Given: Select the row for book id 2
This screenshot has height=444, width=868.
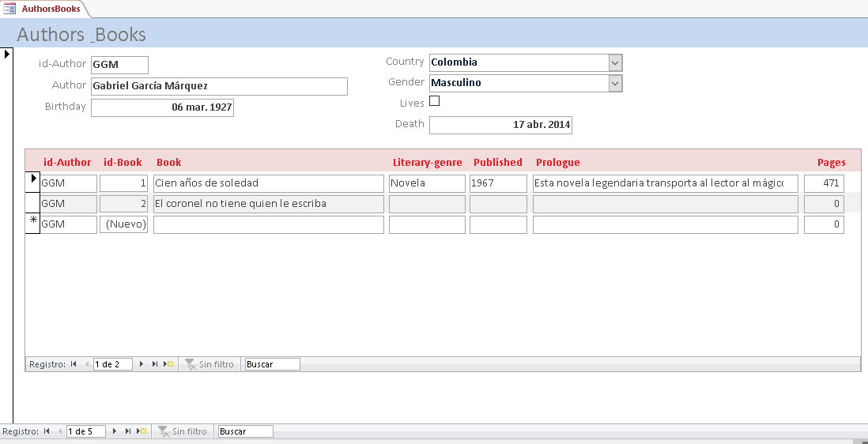Looking at the screenshot, I should (x=32, y=204).
